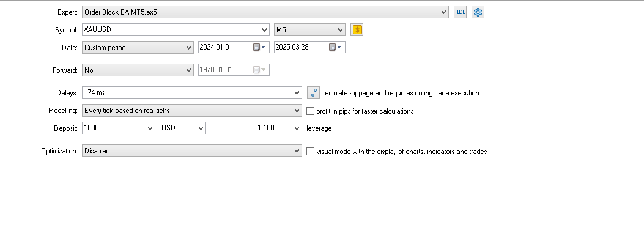Click the emulate slippage and requotes text
This screenshot has height=228, width=644.
coord(402,93)
